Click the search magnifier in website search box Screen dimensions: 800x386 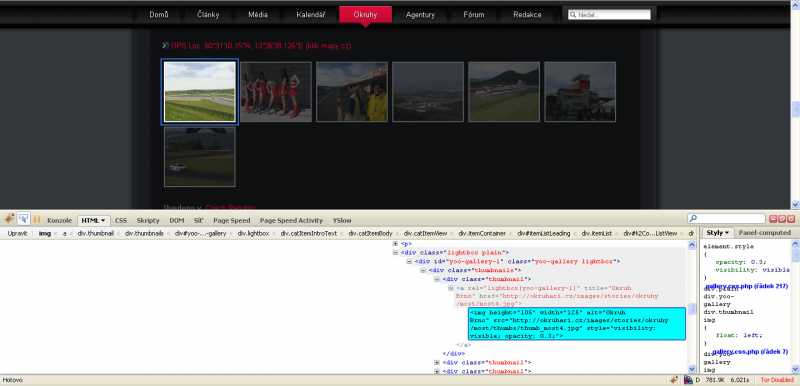[x=573, y=15]
